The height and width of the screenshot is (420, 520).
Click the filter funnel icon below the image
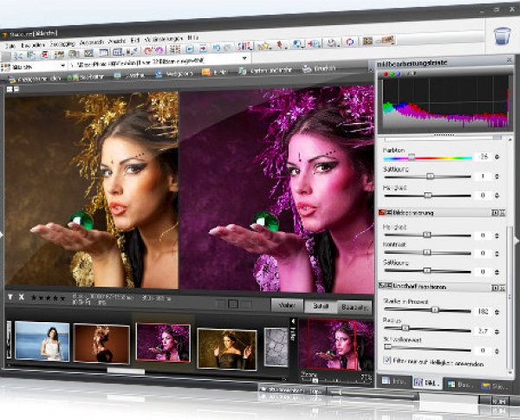pyautogui.click(x=10, y=298)
